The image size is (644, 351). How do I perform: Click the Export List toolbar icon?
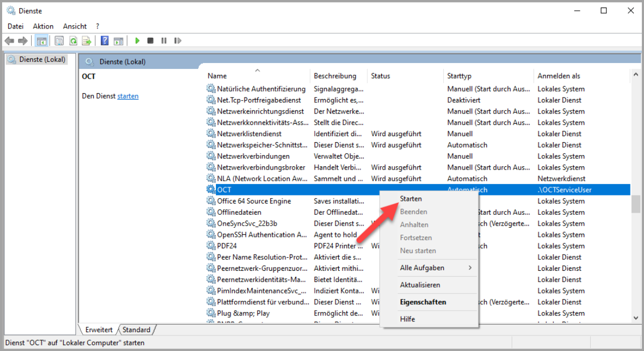(85, 41)
